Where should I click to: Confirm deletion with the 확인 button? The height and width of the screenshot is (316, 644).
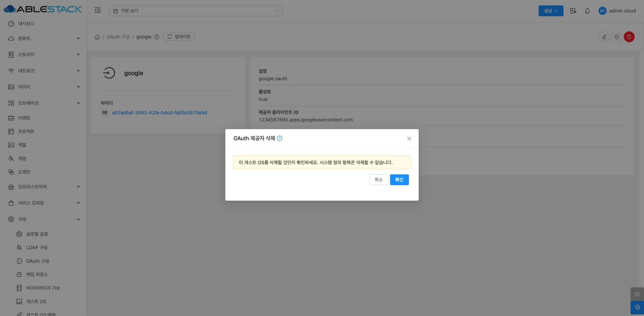[399, 180]
